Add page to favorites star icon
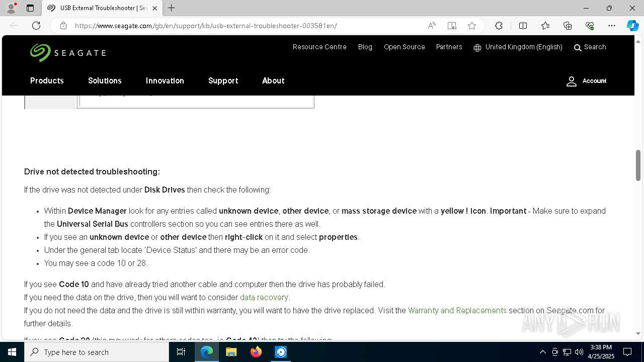The width and height of the screenshot is (644, 362). (x=472, y=26)
